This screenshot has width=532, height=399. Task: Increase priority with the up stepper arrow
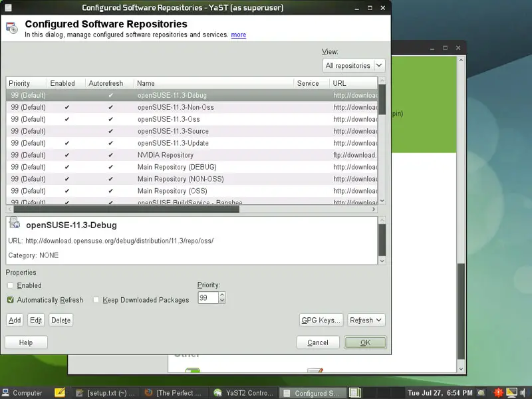(x=222, y=295)
